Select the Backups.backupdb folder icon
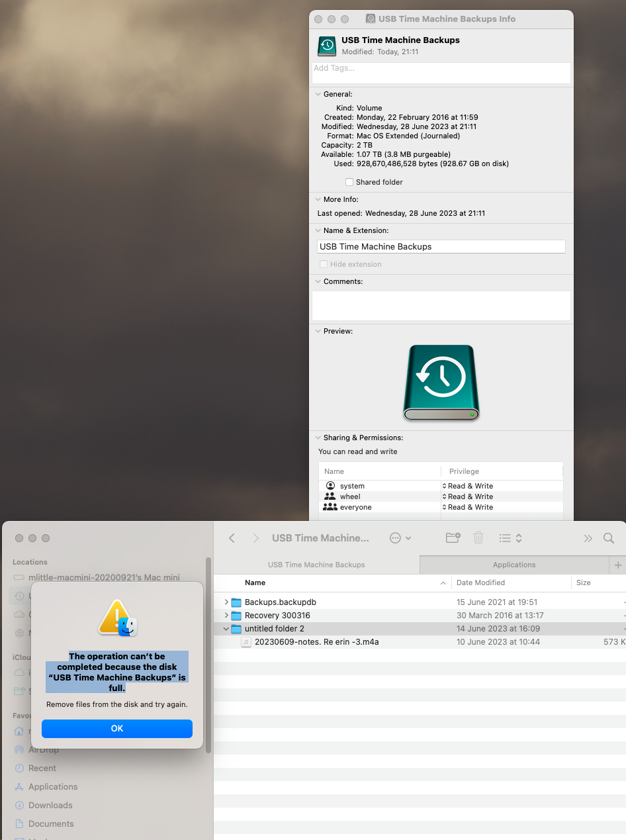Viewport: 626px width, 840px height. pyautogui.click(x=236, y=602)
